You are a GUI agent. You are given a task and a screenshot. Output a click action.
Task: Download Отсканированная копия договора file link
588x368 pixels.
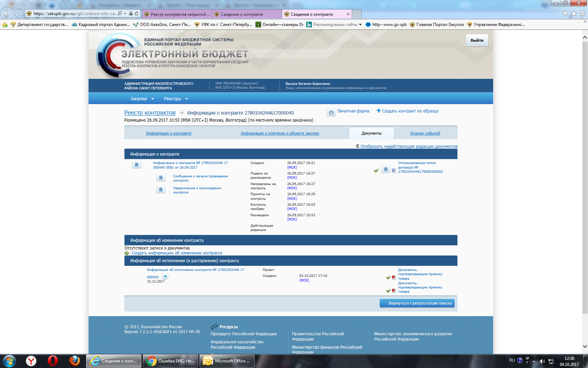click(420, 167)
